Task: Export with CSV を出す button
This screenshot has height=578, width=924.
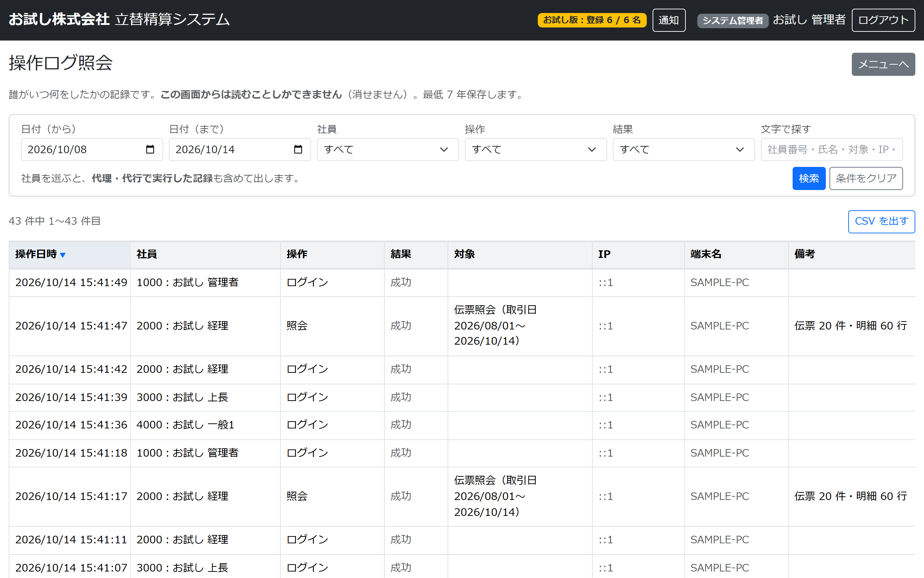Action: point(881,221)
